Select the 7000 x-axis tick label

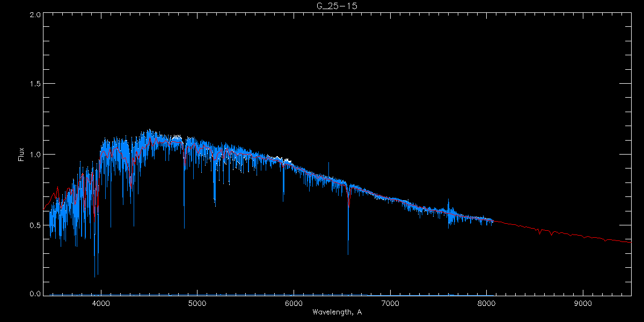[390, 303]
